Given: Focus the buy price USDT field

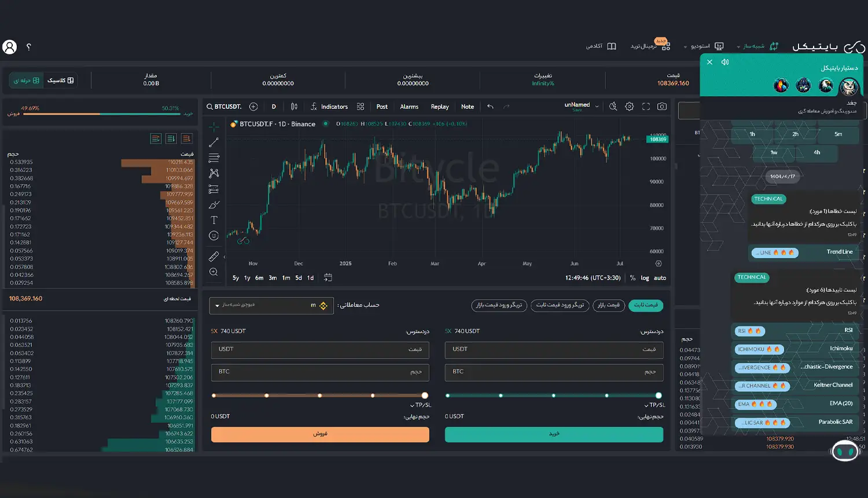Looking at the screenshot, I should [x=554, y=350].
